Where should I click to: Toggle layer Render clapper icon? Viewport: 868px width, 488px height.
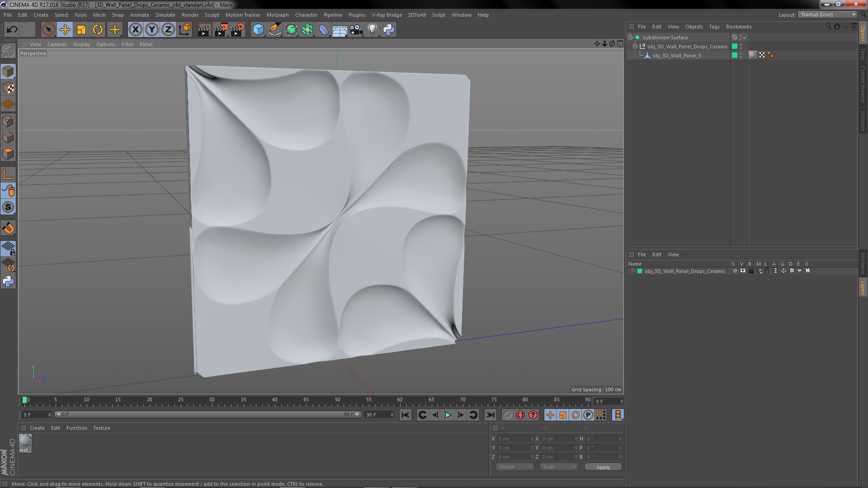(751, 271)
